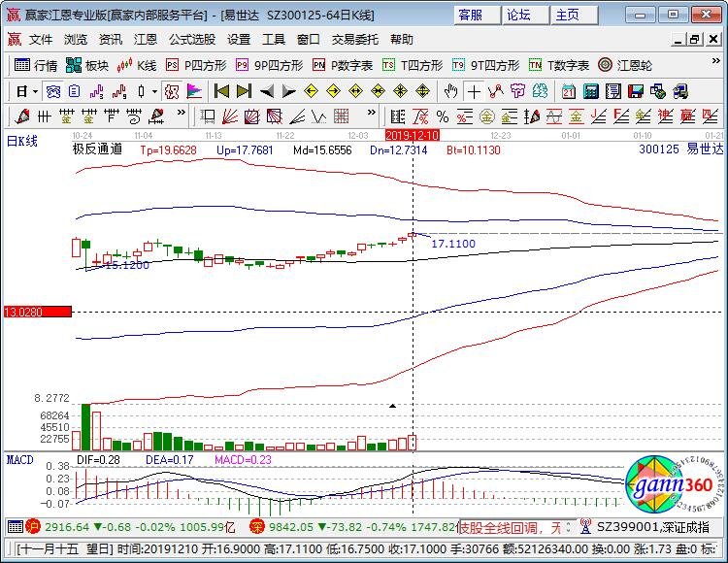Click the document info icon
The height and width of the screenshot is (563, 728).
pos(75,91)
